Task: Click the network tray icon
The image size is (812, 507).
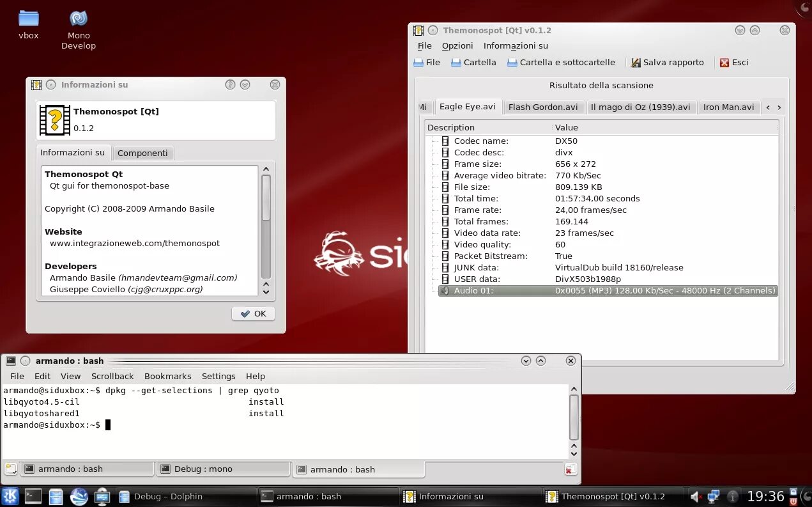Action: click(x=714, y=496)
